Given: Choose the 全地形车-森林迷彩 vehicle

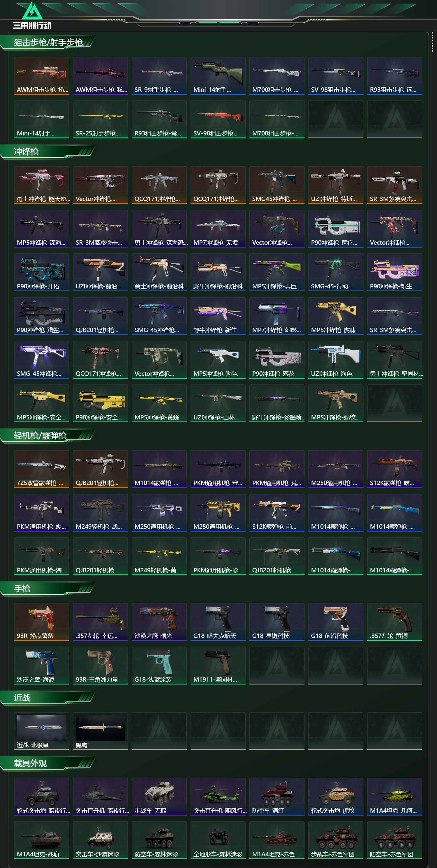Looking at the screenshot, I should click(x=218, y=840).
